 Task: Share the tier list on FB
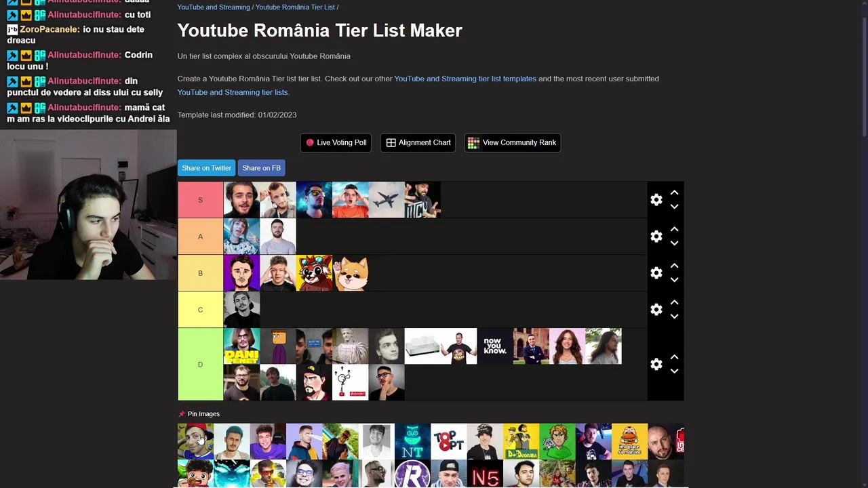pyautogui.click(x=261, y=168)
